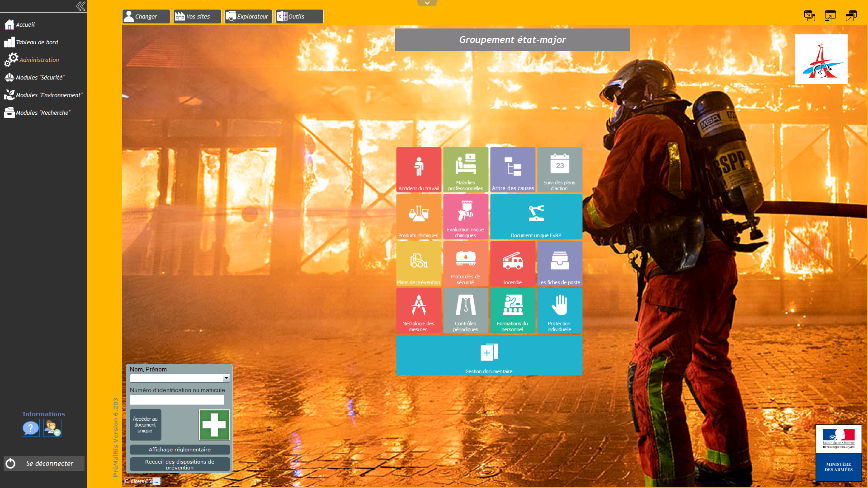Open the Document unique EvRP tile
Screen dimensions: 868x488
[536, 216]
